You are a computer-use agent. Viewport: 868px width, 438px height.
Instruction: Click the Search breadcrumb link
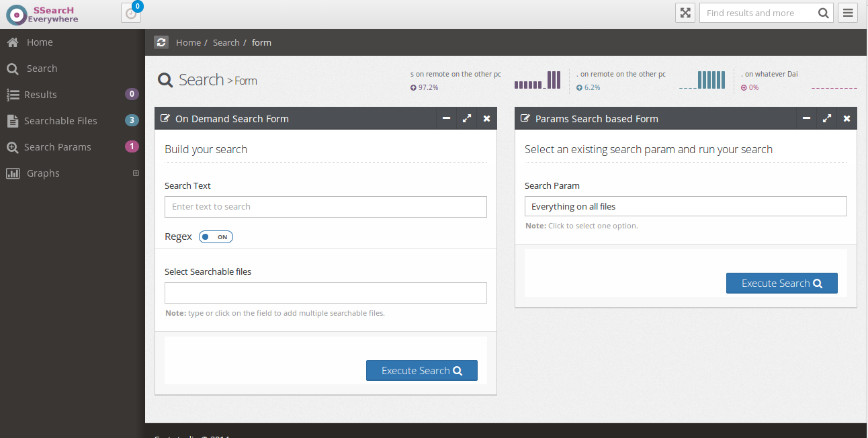click(x=226, y=42)
